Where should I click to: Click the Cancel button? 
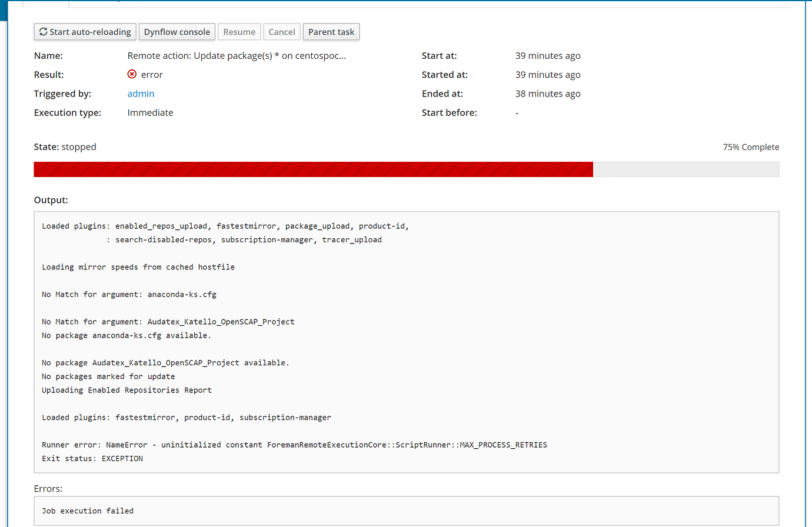click(x=282, y=32)
